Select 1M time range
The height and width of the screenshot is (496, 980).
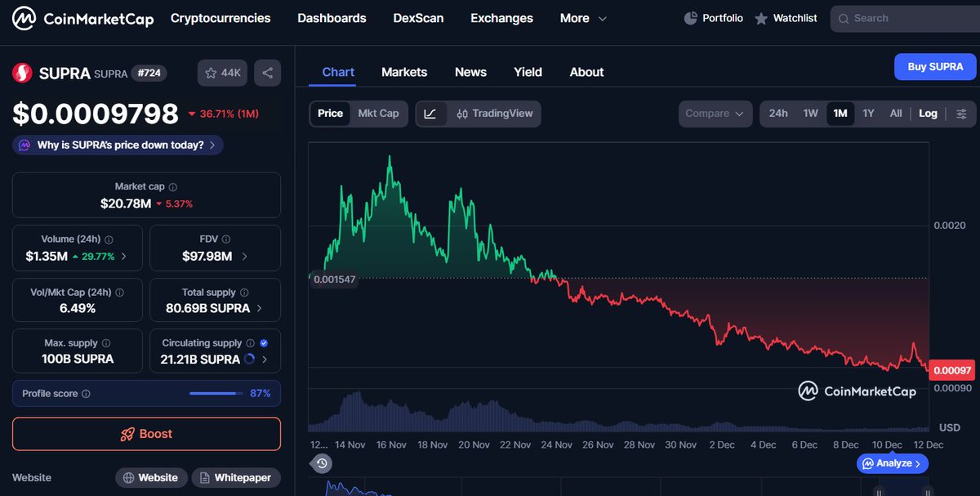(x=840, y=114)
